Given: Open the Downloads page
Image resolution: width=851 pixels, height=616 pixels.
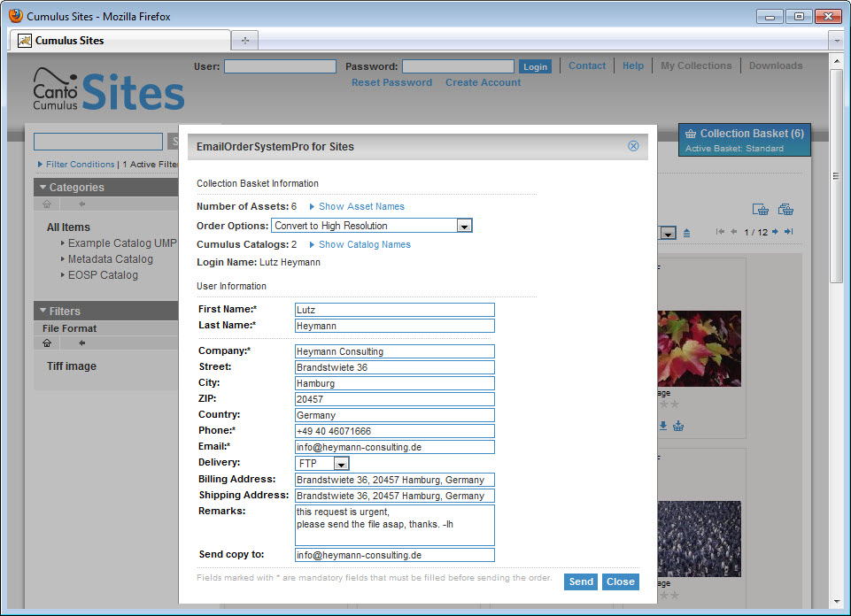Looking at the screenshot, I should [x=776, y=65].
